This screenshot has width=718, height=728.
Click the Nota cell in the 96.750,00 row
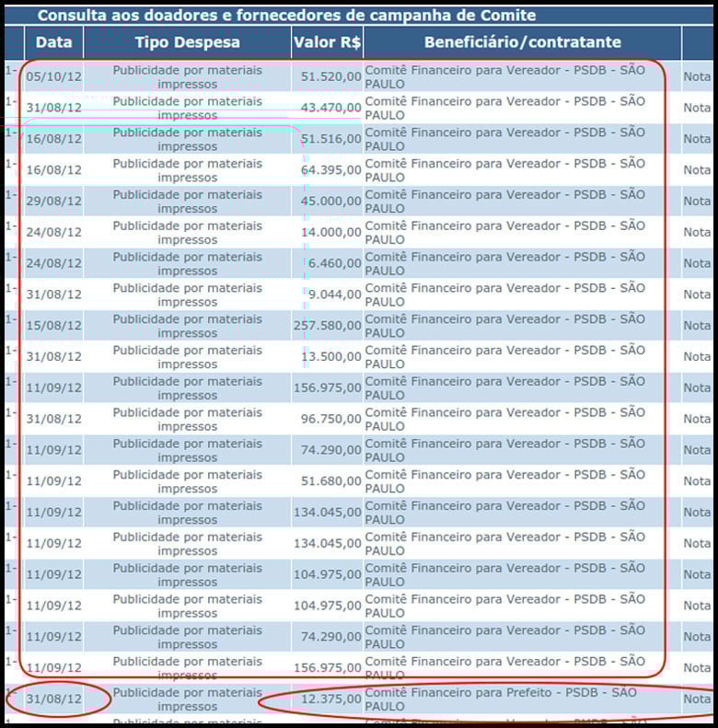pyautogui.click(x=697, y=419)
